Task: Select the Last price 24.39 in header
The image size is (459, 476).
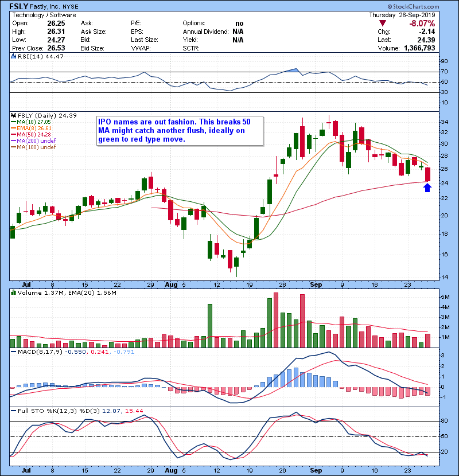Action: tap(426, 40)
